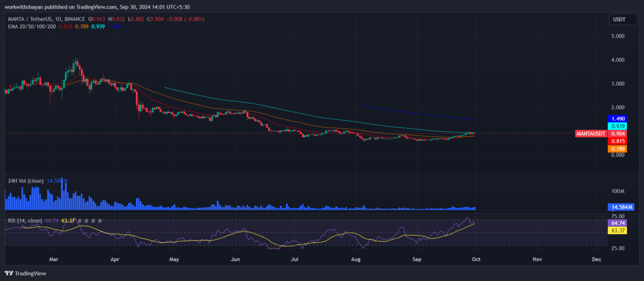Click the blue 14.584M volume axis tag
This screenshot has width=644, height=281.
click(620, 207)
